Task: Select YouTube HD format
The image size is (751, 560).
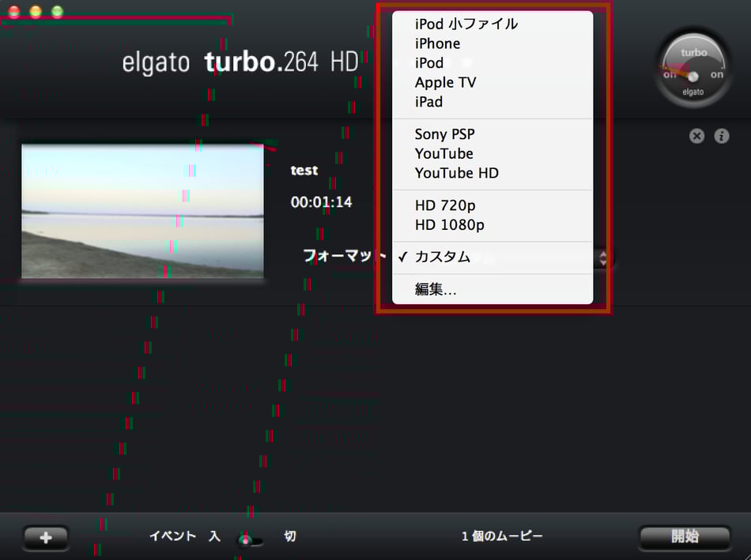Action: 492,173
